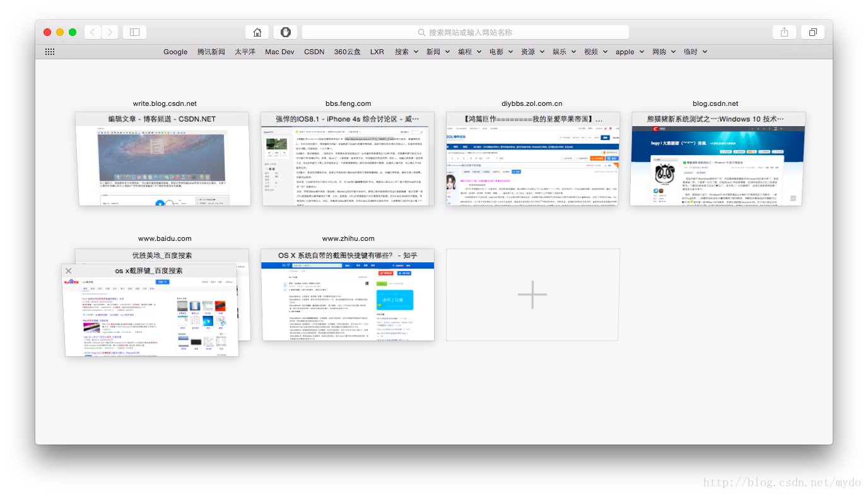Open Mac Dev bookmark
The image size is (868, 495).
tap(279, 52)
